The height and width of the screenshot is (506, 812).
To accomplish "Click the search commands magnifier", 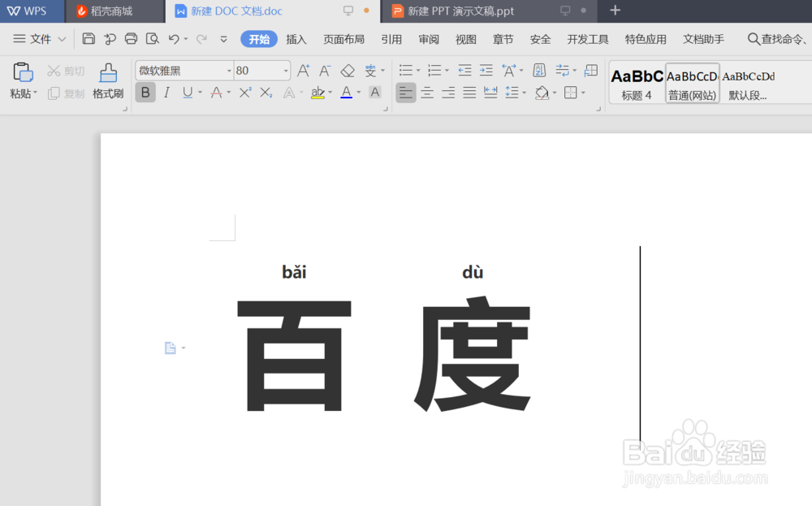I will [754, 39].
